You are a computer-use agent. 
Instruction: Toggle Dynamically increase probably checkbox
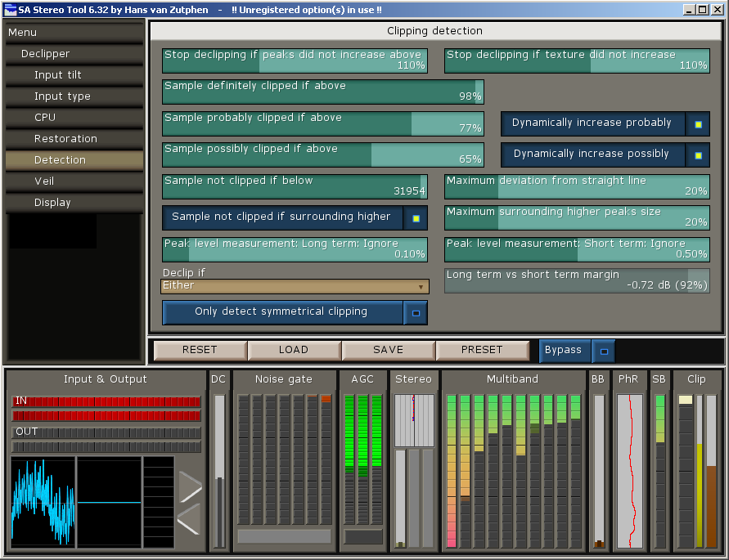point(698,124)
